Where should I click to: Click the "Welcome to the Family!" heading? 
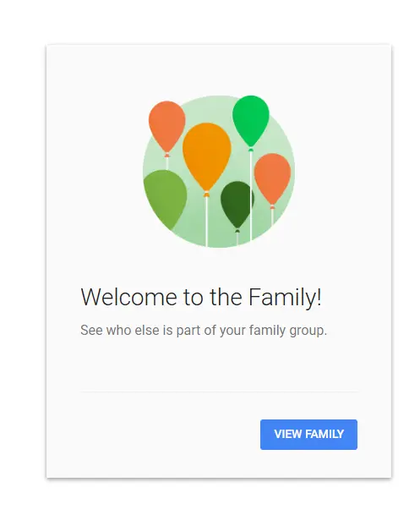pyautogui.click(x=201, y=297)
